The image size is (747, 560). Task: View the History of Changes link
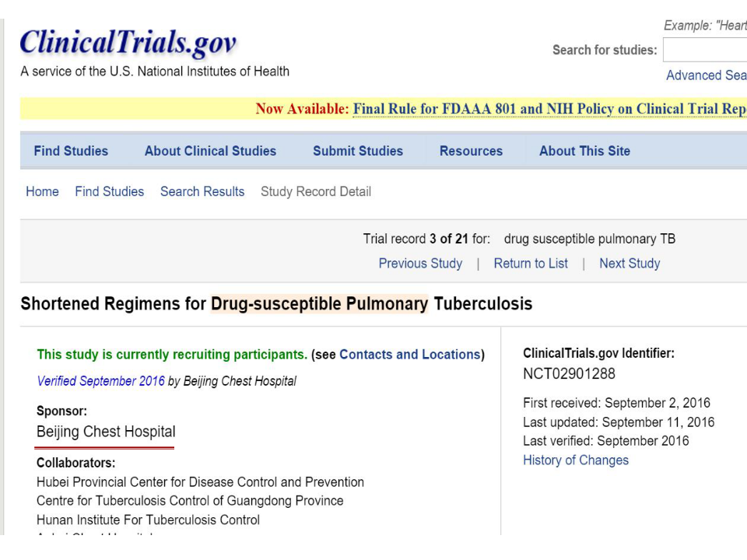(576, 460)
